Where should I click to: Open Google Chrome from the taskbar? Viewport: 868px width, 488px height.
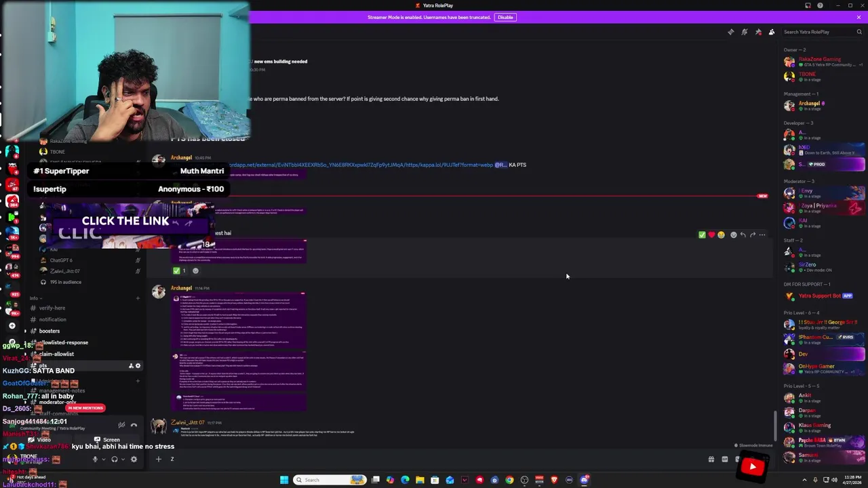509,480
